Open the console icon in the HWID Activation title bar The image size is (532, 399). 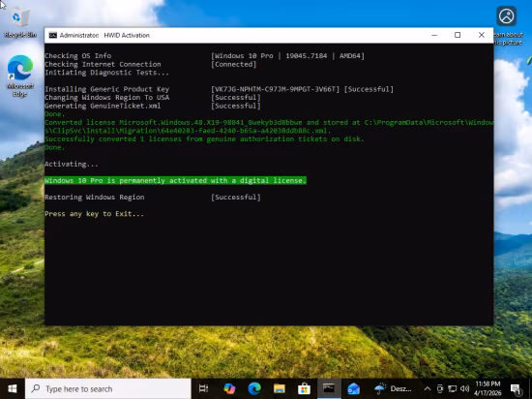[x=52, y=35]
